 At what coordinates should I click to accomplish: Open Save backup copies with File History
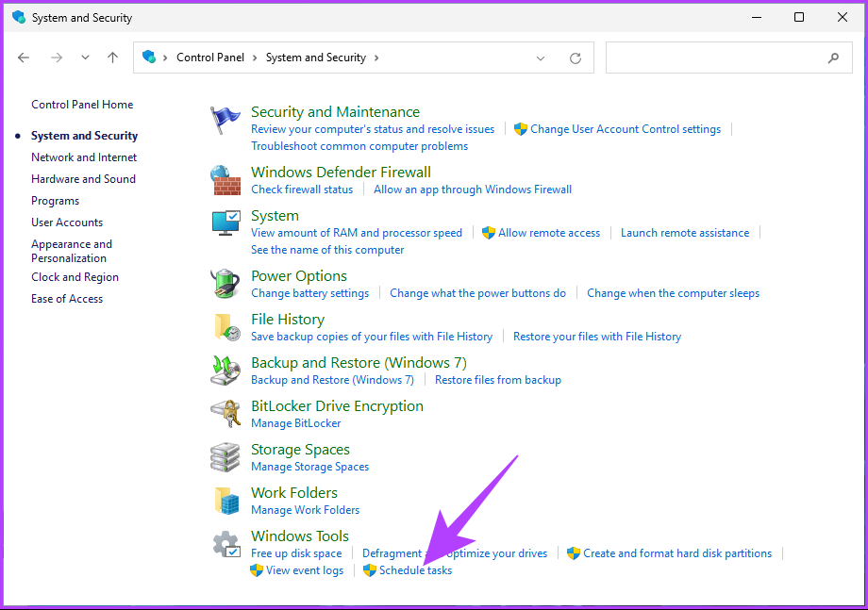coord(372,337)
